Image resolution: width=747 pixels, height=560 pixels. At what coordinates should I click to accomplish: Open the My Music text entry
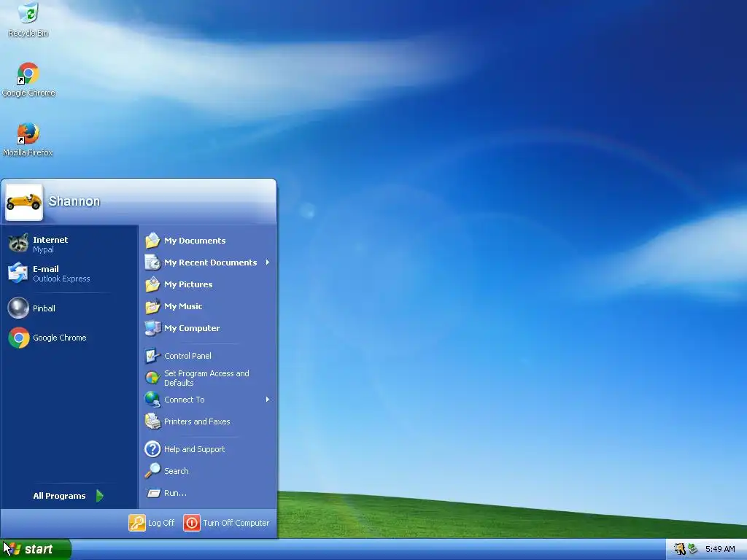pos(183,306)
